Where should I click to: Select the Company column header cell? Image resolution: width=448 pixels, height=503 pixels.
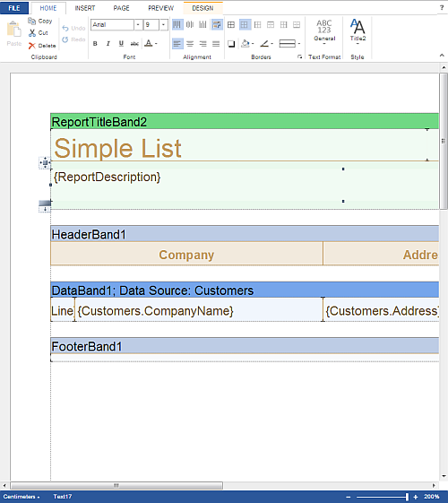[186, 254]
